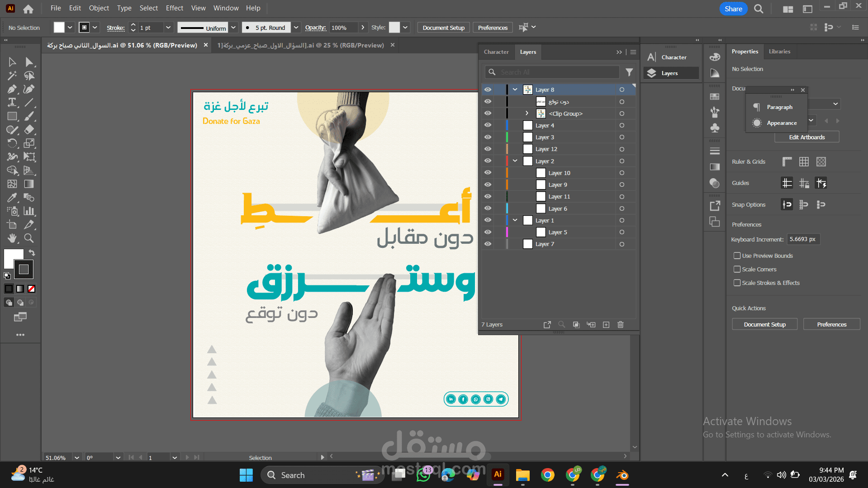Hide Layer 7 using the eye icon
The image size is (868, 488).
[x=488, y=244]
